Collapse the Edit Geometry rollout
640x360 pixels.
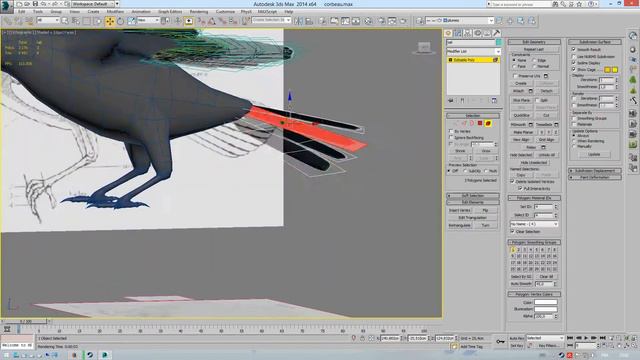(534, 42)
